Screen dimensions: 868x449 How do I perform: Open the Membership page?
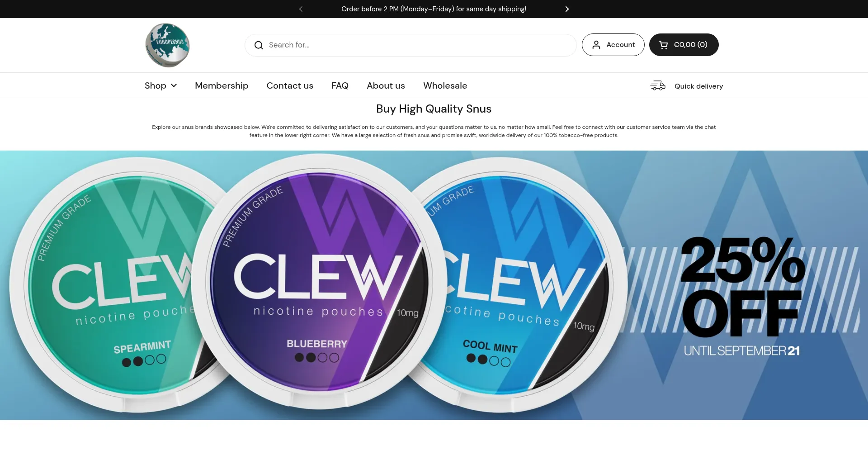(222, 85)
